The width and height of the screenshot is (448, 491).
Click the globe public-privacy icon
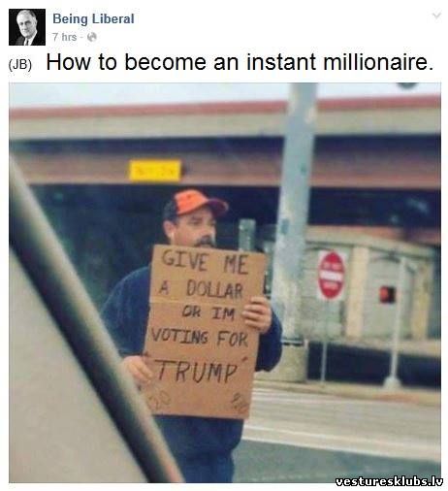[92, 37]
